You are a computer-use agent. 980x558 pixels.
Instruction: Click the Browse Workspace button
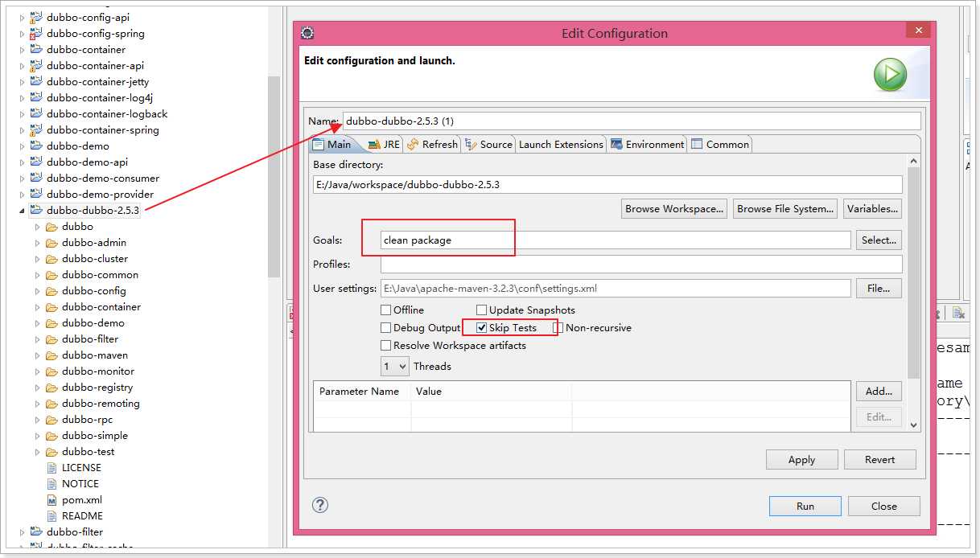click(x=674, y=208)
